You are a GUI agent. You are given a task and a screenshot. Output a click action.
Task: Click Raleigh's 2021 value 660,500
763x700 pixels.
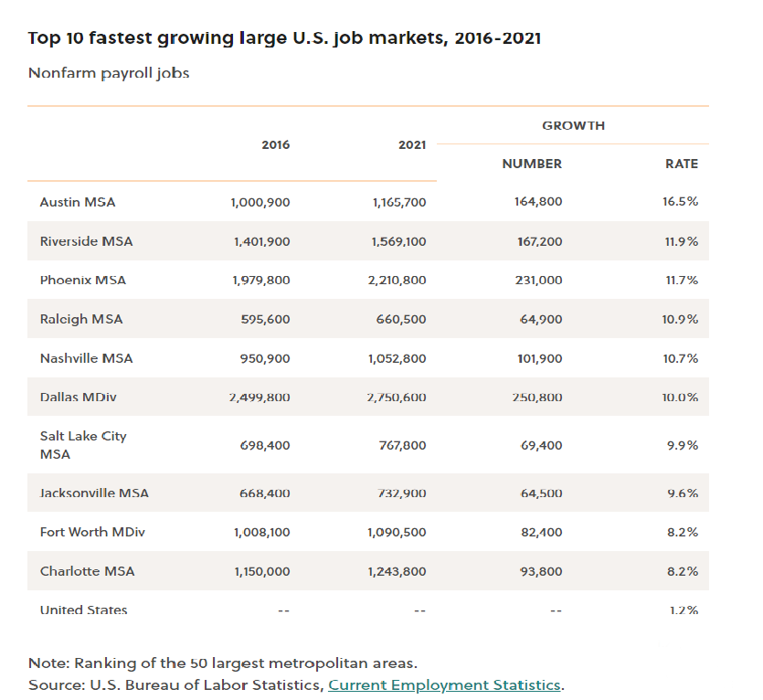point(401,319)
